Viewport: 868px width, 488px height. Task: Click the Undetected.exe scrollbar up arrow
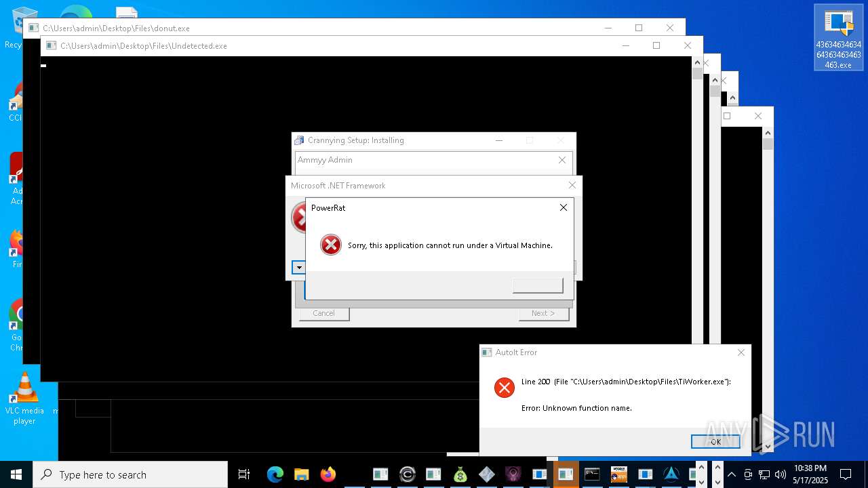697,62
